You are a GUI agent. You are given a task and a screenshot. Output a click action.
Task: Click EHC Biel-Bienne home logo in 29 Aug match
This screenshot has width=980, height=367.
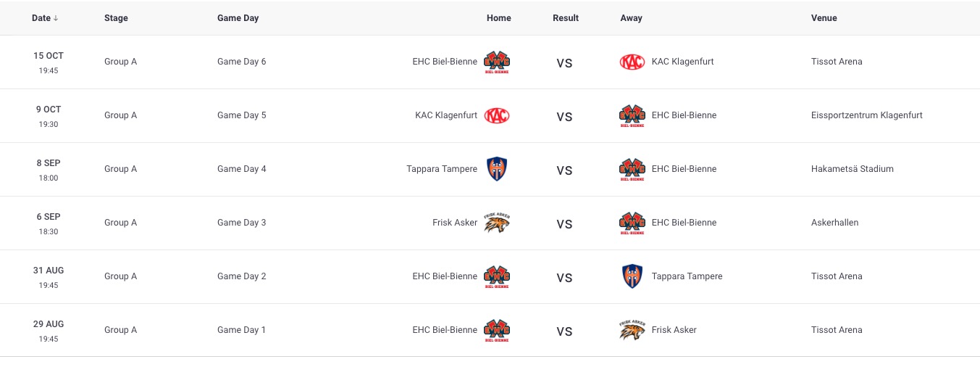[x=497, y=331]
